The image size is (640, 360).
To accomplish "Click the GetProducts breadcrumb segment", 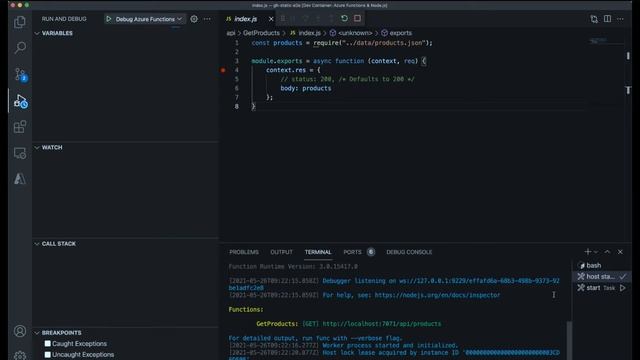I will tap(261, 33).
